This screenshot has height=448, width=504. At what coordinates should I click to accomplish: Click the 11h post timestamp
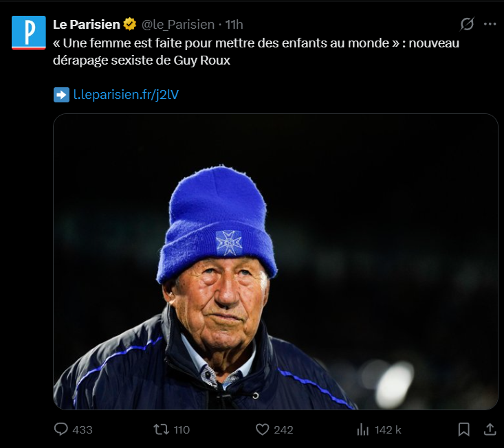point(234,25)
